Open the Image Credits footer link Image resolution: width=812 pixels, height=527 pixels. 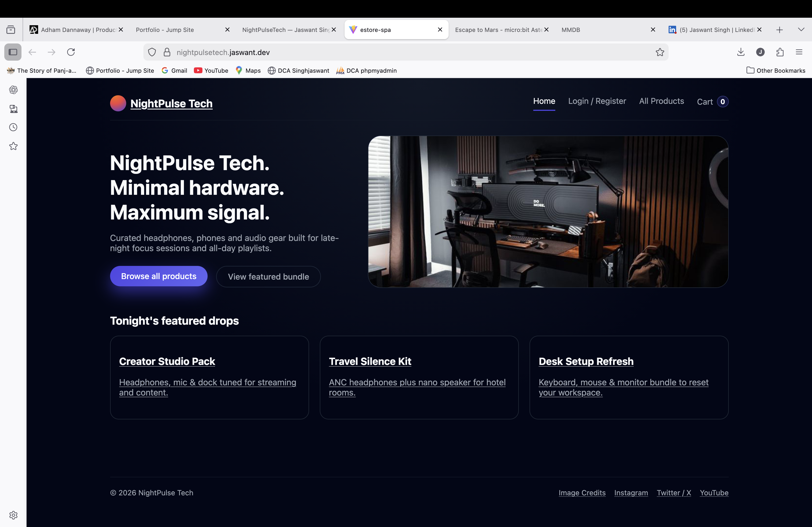(582, 493)
